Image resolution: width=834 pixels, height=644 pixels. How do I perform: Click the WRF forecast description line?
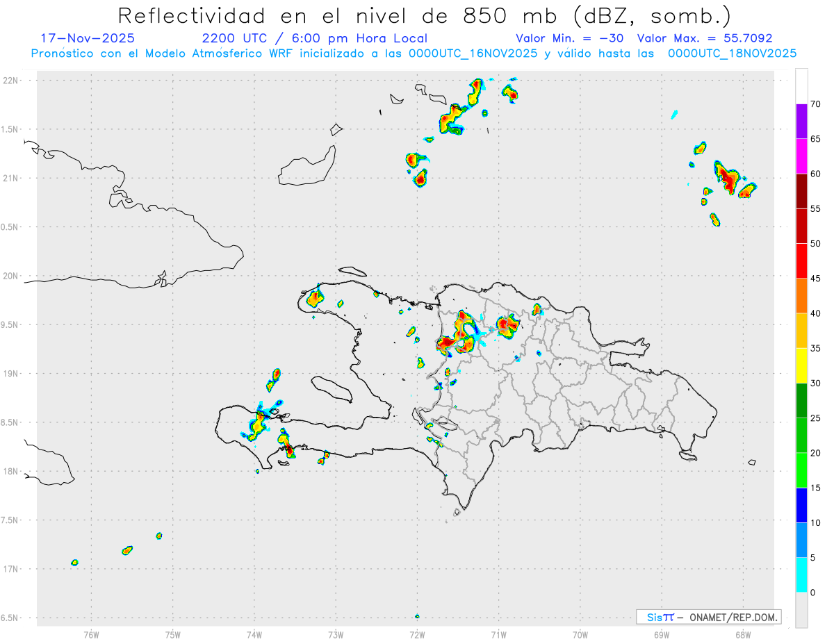414,53
